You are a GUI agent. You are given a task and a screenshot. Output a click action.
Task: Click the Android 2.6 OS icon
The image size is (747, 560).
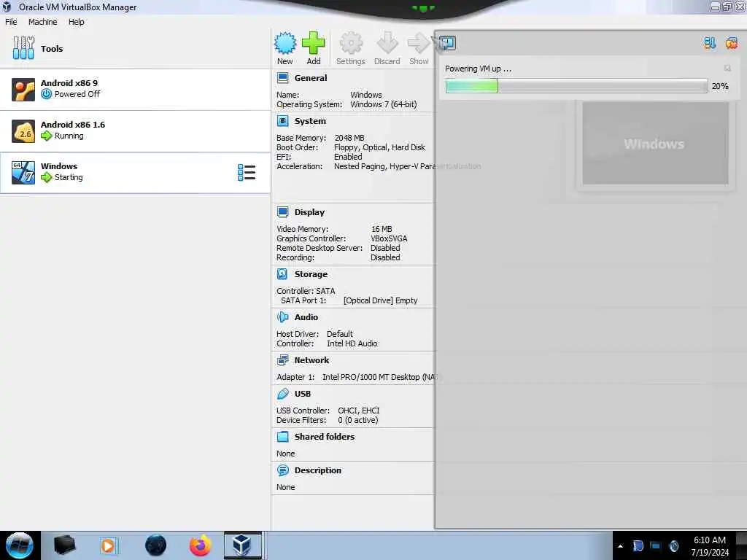click(x=23, y=131)
